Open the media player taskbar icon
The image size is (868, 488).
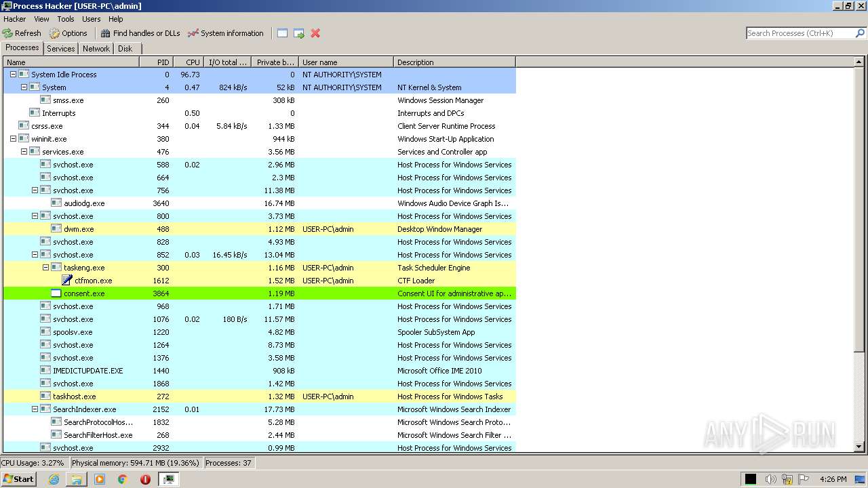pyautogui.click(x=100, y=479)
